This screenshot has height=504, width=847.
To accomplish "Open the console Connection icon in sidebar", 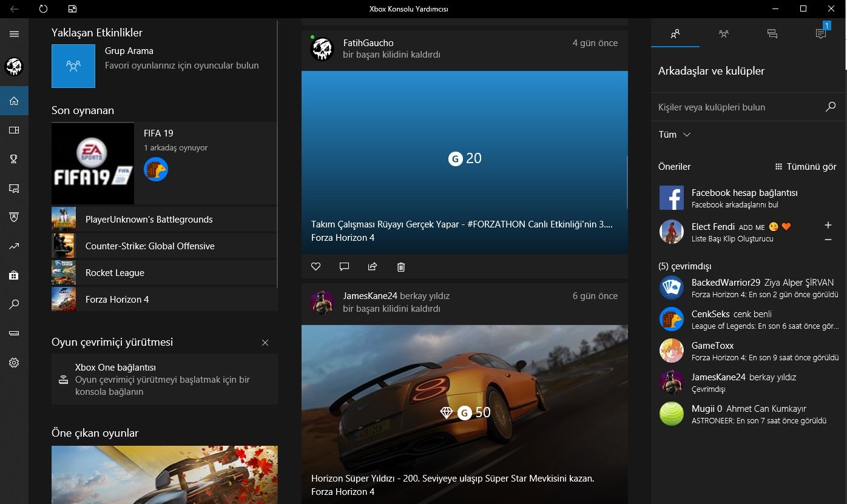I will (x=14, y=333).
